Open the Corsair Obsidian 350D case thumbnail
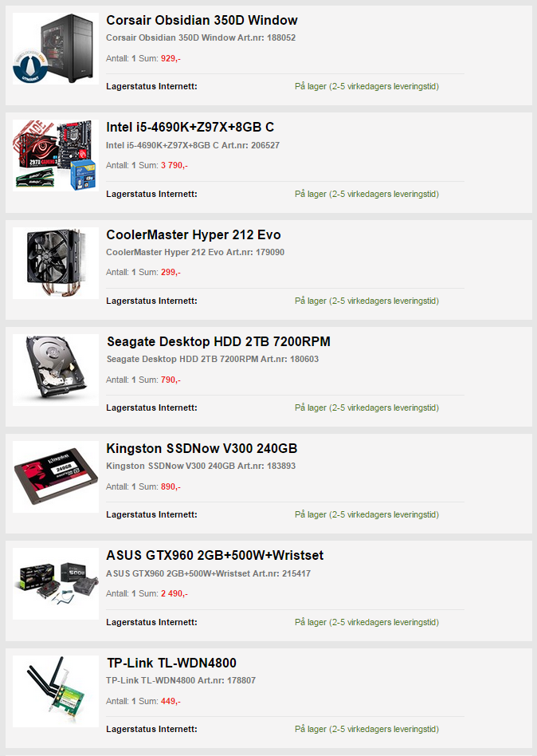Image resolution: width=537 pixels, height=756 pixels. coord(56,49)
